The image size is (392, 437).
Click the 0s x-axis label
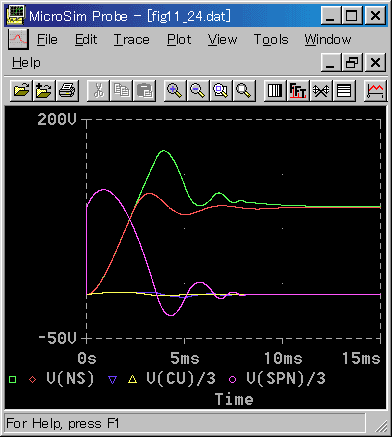tap(87, 359)
